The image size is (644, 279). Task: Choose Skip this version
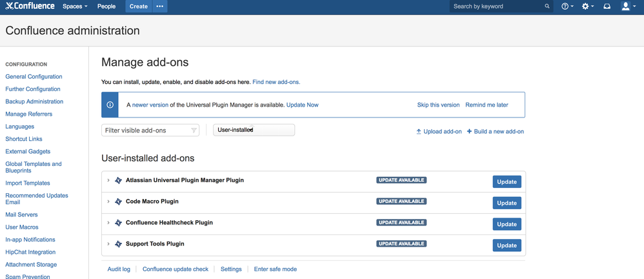(438, 105)
